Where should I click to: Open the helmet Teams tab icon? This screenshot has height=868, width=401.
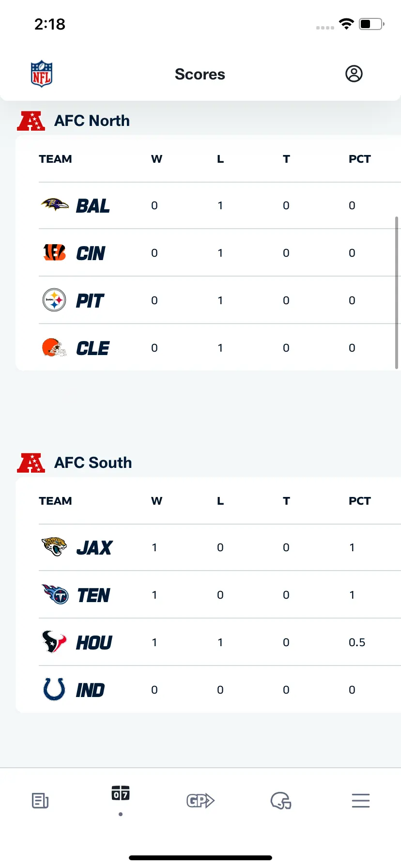point(281,801)
